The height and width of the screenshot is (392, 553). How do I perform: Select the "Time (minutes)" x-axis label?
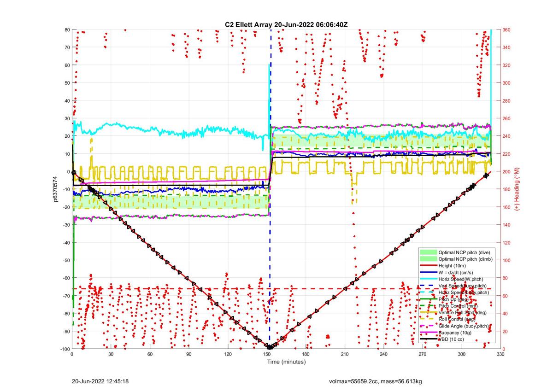(x=286, y=362)
